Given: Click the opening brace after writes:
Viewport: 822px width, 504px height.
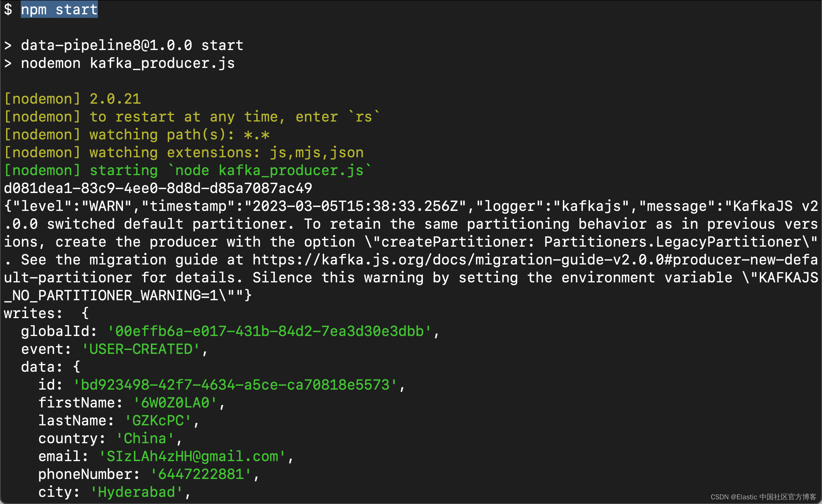Looking at the screenshot, I should (85, 313).
